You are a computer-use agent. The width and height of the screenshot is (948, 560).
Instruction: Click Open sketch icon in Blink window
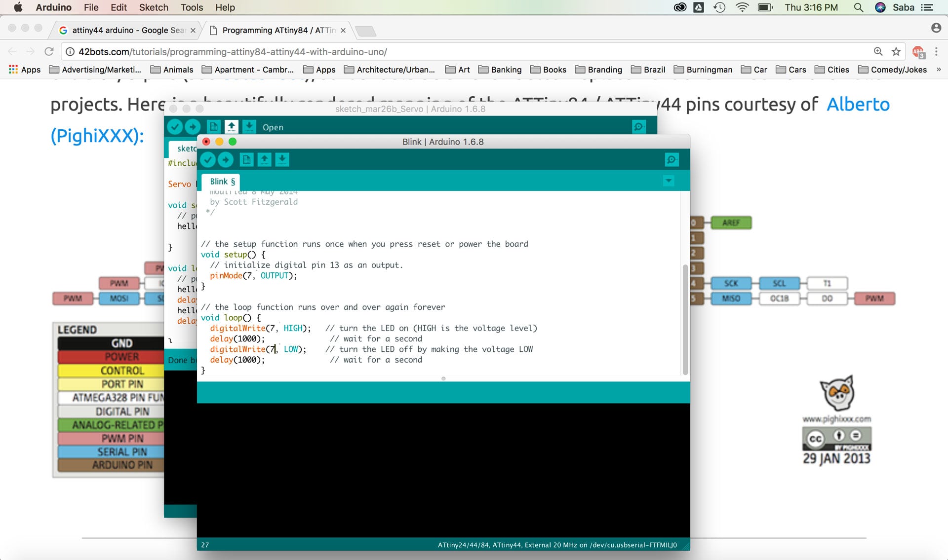tap(265, 159)
